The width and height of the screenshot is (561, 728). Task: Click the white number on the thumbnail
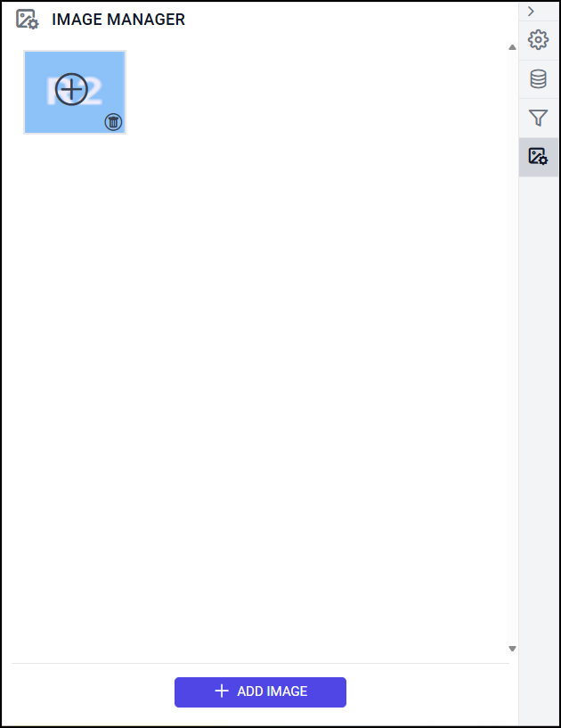click(94, 91)
